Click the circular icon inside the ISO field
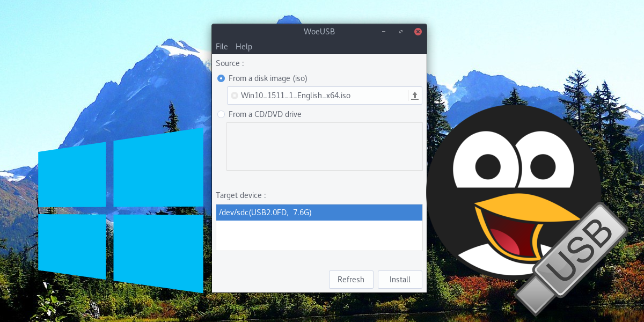Screen dimensions: 644x322 (234, 96)
